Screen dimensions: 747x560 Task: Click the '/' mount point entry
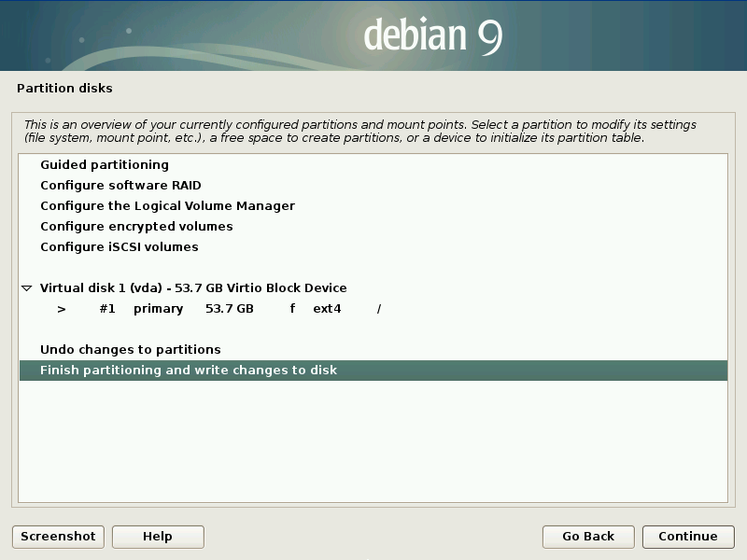[x=379, y=309]
